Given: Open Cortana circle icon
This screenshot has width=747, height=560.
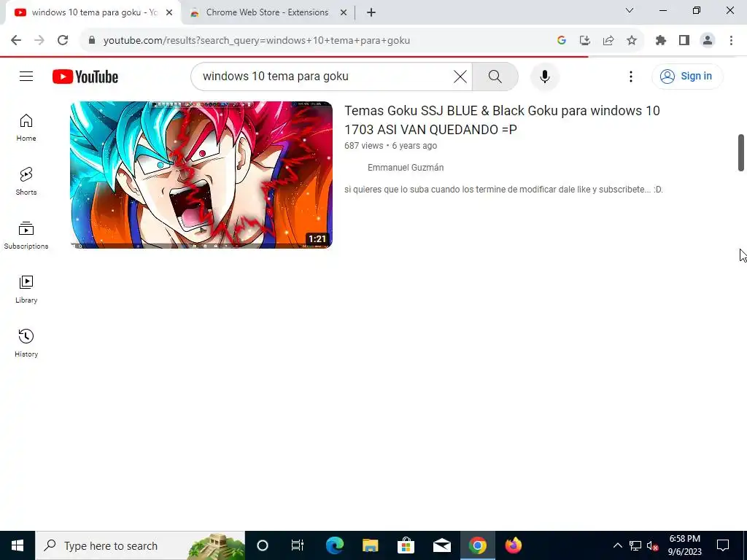Looking at the screenshot, I should [263, 545].
